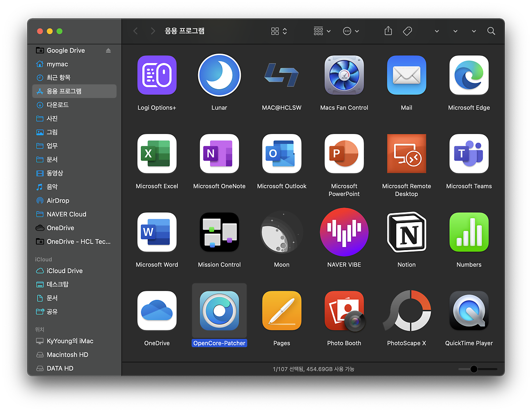Eject Google Drive from the sidebar
532x412 pixels.
[x=108, y=51]
